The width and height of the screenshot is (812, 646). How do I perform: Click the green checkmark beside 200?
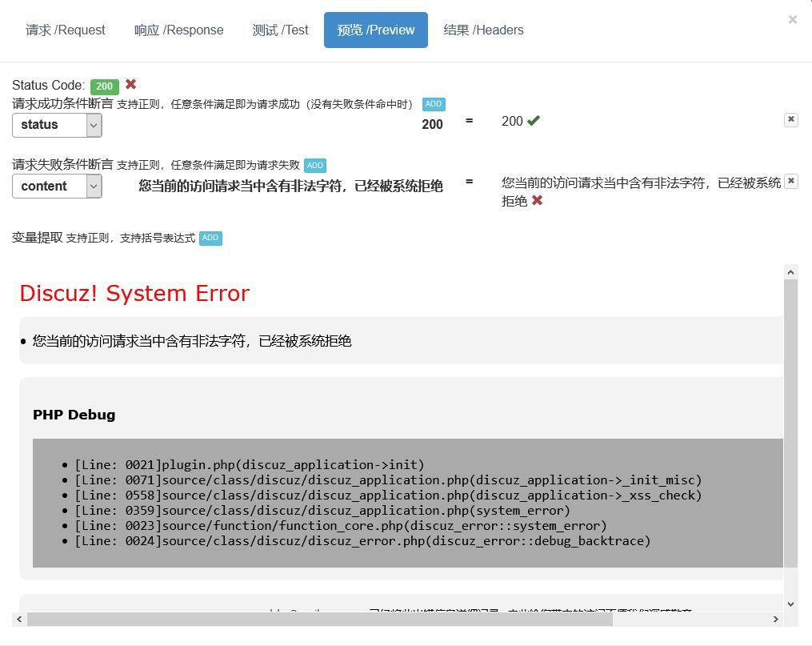534,121
